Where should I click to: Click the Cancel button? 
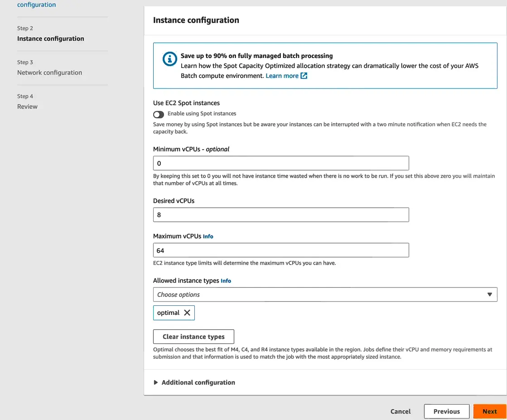[x=400, y=411]
